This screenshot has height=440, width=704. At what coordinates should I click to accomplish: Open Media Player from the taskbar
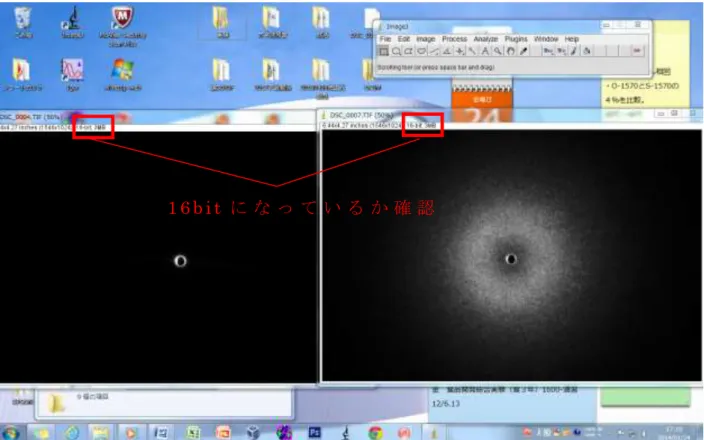pyautogui.click(x=131, y=433)
